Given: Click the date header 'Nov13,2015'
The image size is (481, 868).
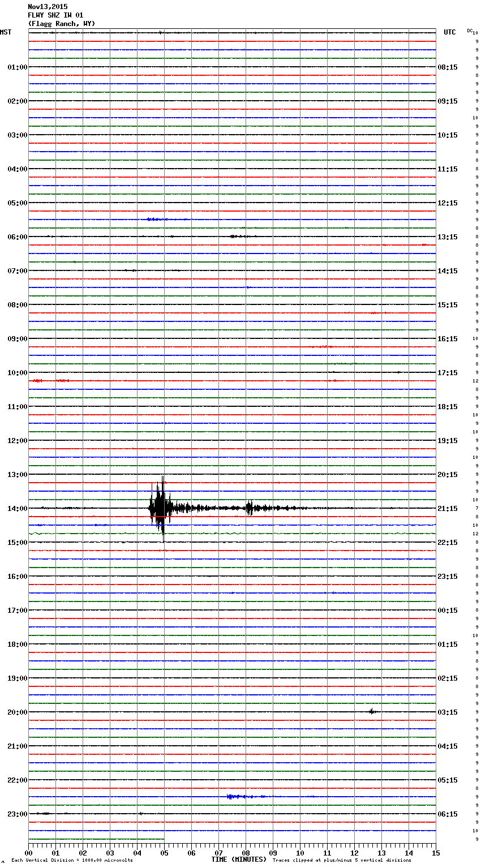Looking at the screenshot, I should pos(48,7).
